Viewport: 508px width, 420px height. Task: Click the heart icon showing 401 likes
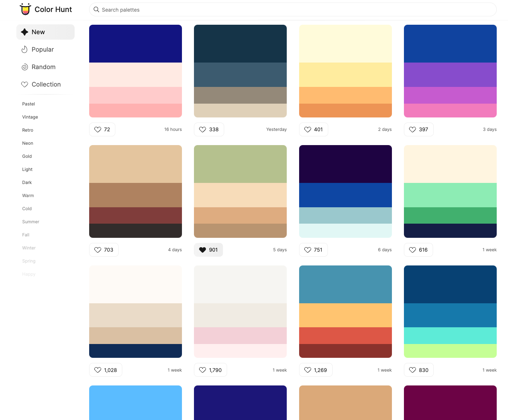tap(308, 129)
